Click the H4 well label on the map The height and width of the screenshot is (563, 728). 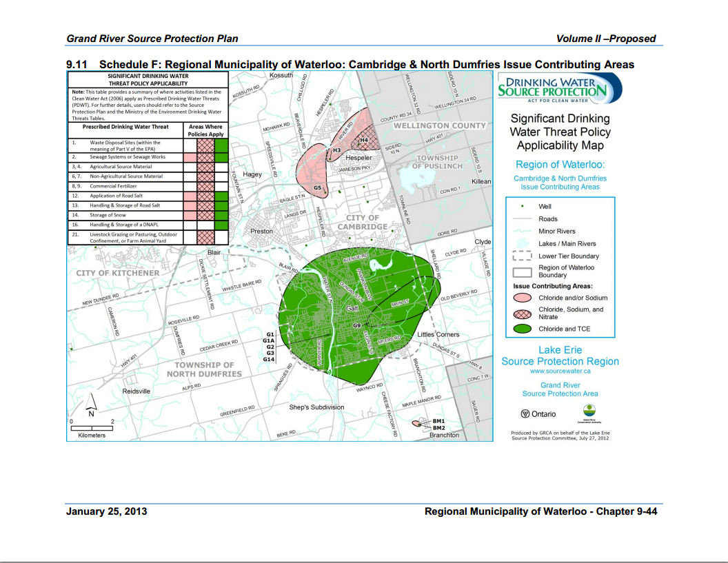point(364,140)
